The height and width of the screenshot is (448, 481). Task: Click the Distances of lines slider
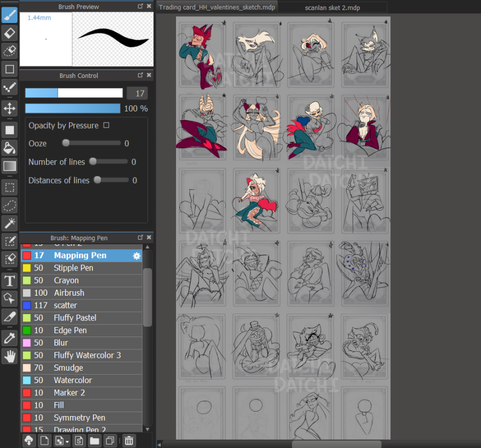click(112, 180)
